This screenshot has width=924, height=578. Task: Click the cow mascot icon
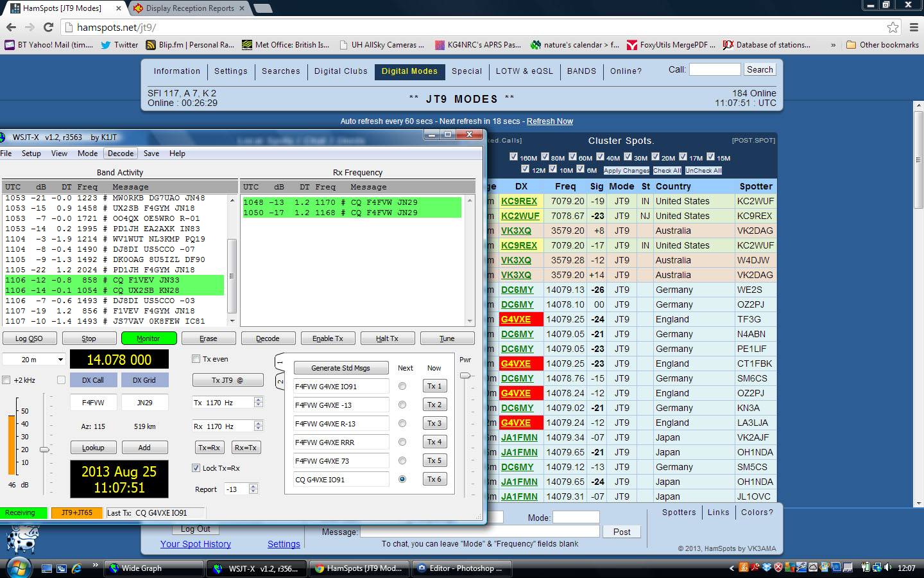pos(22,539)
